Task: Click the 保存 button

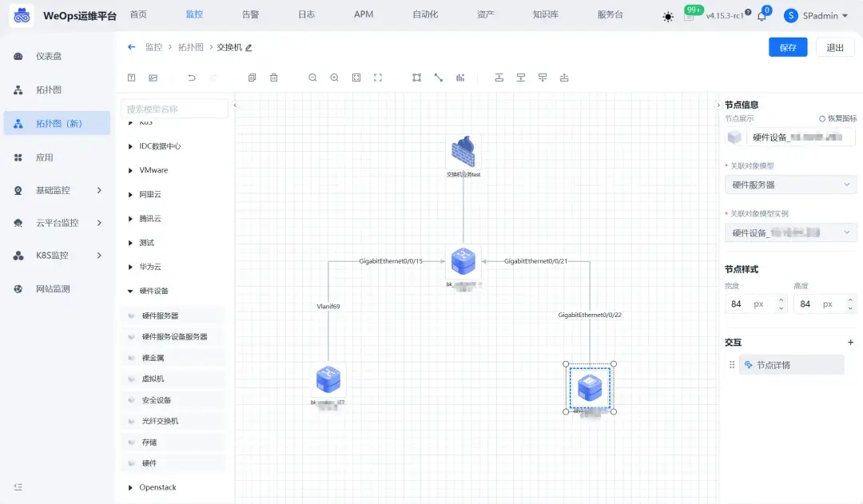Action: 788,47
